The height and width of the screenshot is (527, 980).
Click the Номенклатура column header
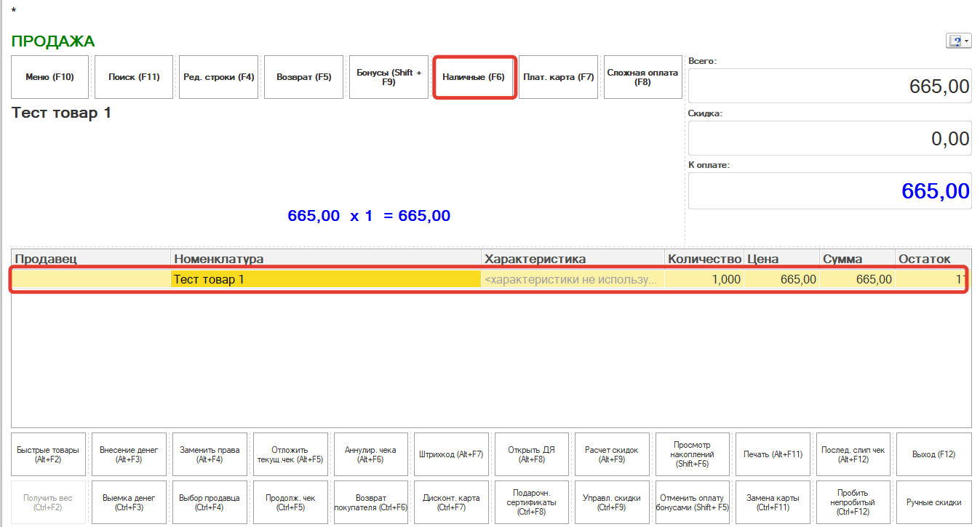click(325, 259)
